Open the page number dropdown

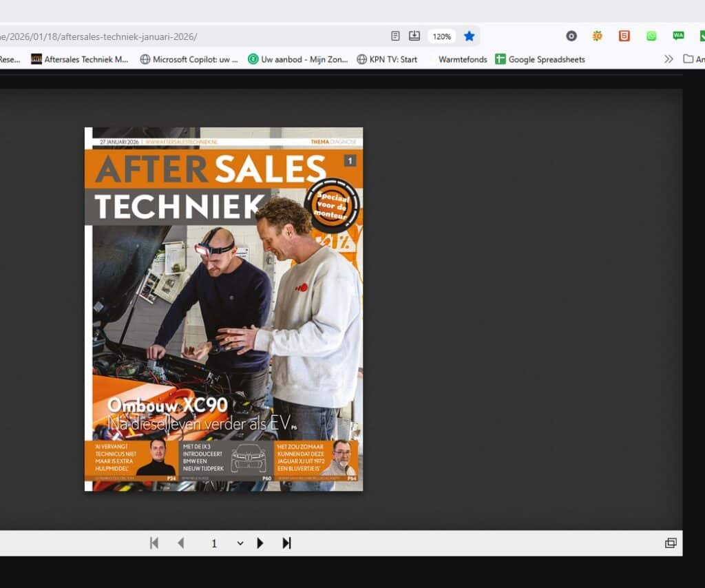tap(240, 543)
